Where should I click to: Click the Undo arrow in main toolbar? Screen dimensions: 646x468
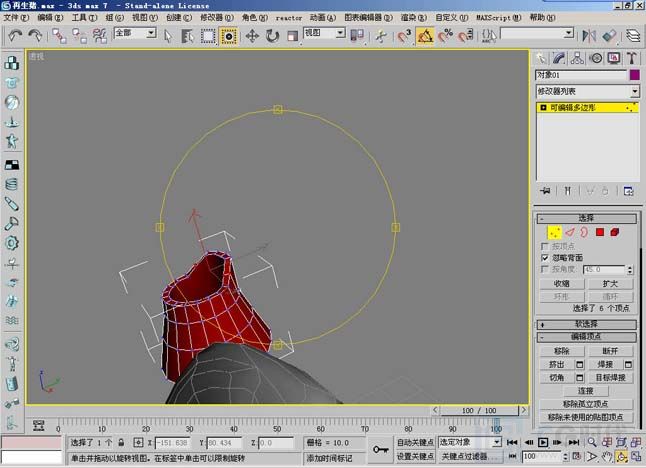15,35
